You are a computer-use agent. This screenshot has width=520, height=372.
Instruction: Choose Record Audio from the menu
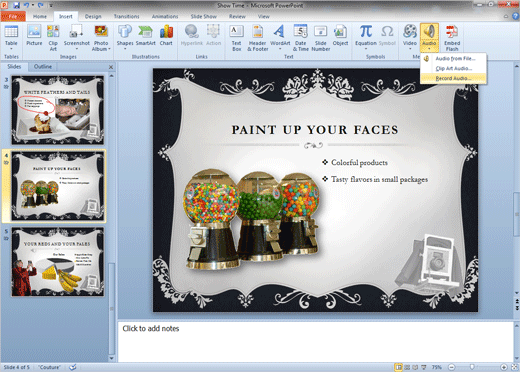coord(453,78)
